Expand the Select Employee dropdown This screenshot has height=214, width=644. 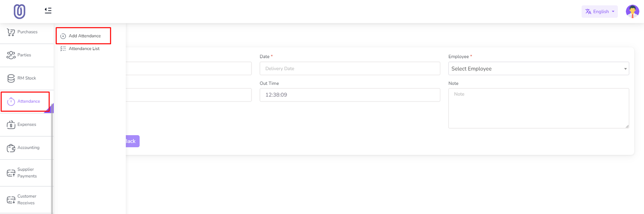point(538,69)
